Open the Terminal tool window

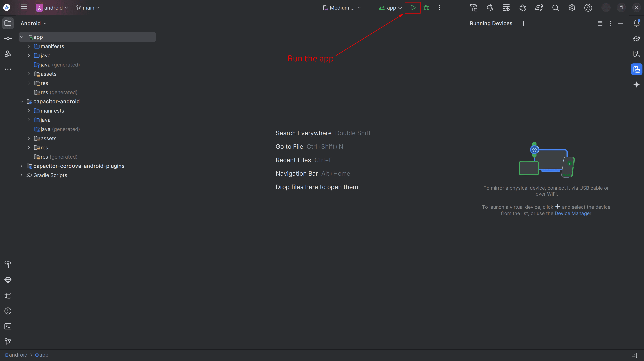(x=8, y=326)
